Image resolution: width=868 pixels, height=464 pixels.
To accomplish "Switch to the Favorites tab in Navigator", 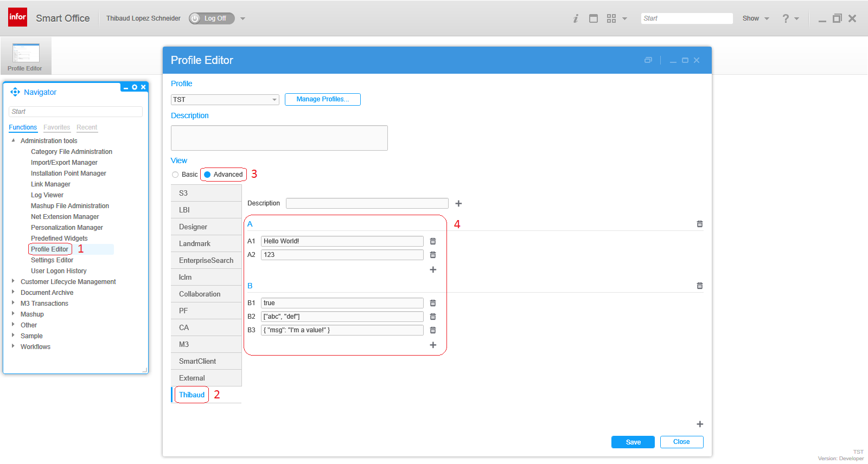I will point(56,127).
